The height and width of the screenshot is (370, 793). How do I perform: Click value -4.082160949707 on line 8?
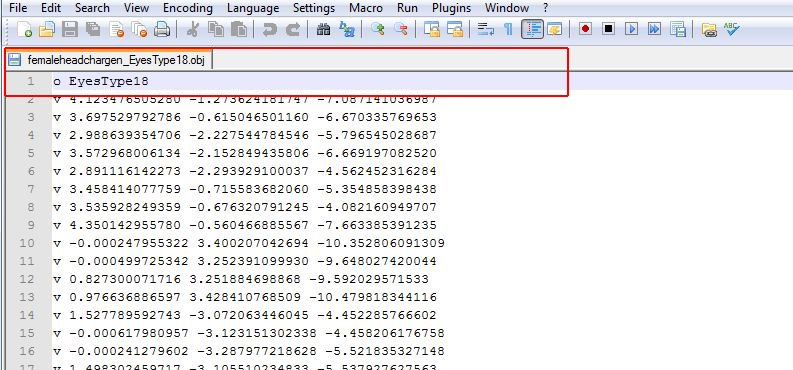click(377, 207)
